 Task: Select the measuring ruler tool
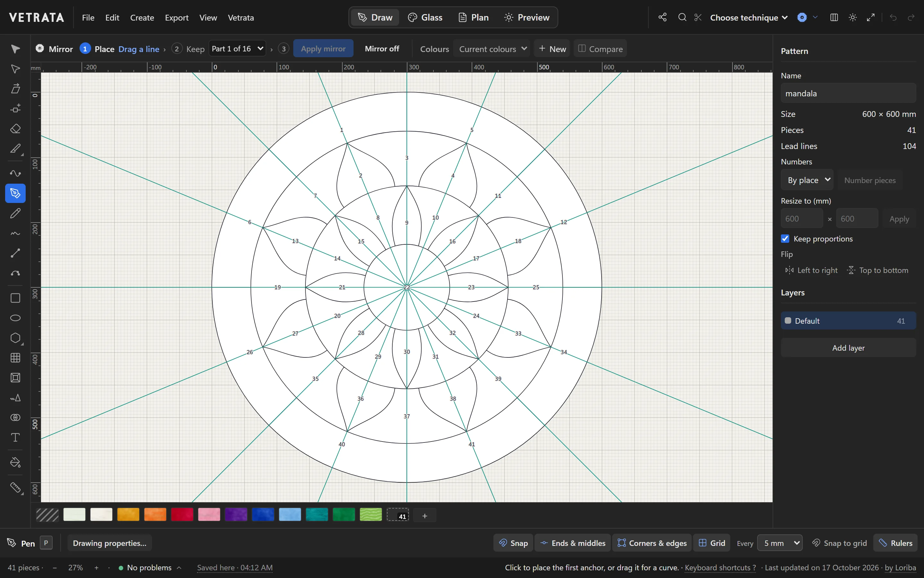point(15,487)
